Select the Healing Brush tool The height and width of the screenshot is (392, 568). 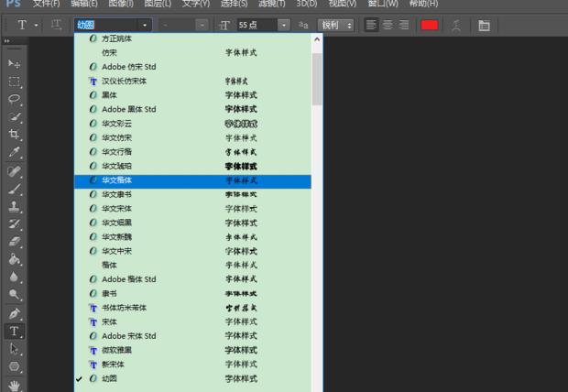(14, 171)
